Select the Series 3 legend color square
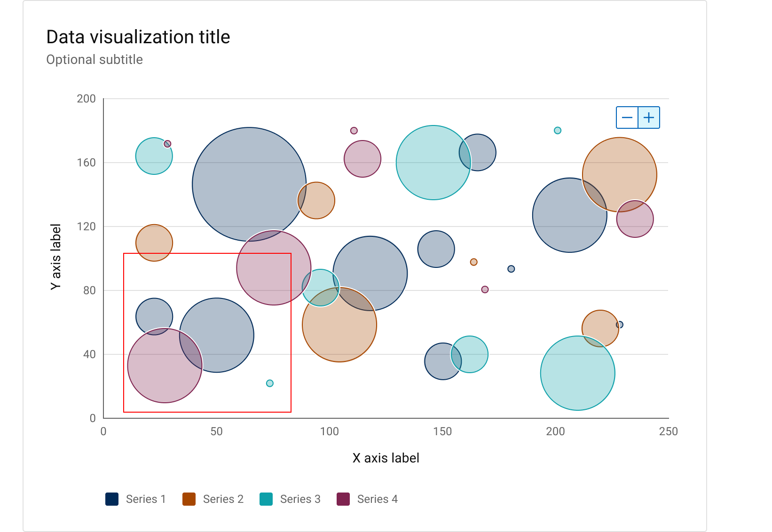This screenshot has height=532, width=772. coord(265,499)
